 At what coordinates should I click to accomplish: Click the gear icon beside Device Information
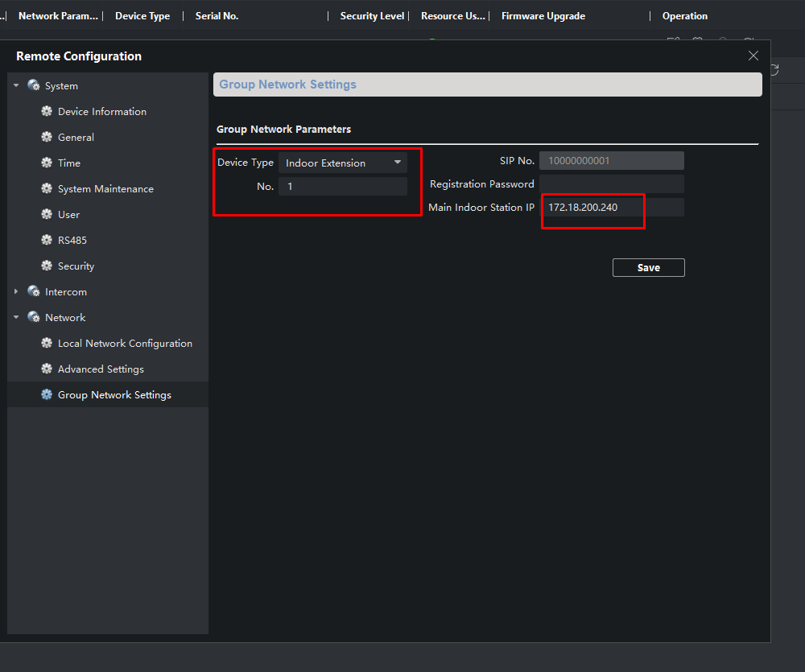coord(47,111)
